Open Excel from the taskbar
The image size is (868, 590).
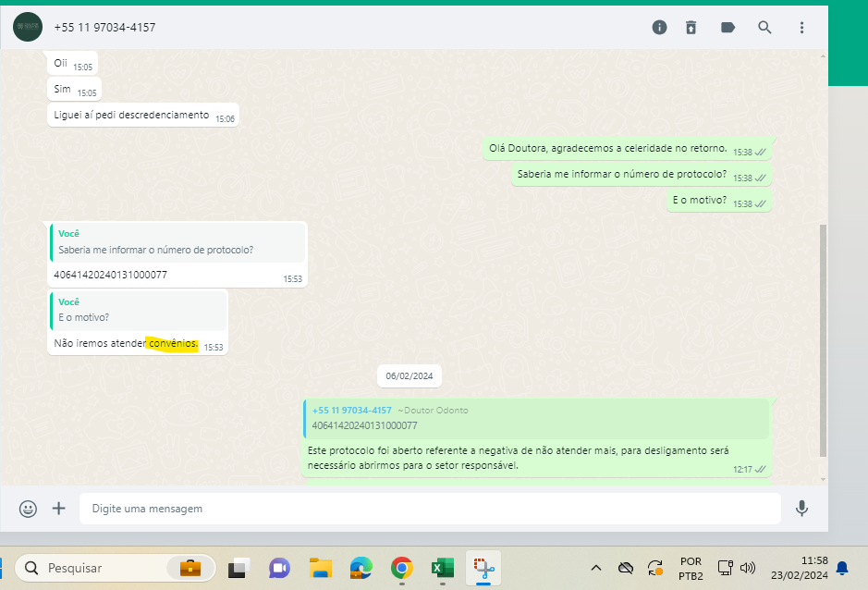click(443, 567)
